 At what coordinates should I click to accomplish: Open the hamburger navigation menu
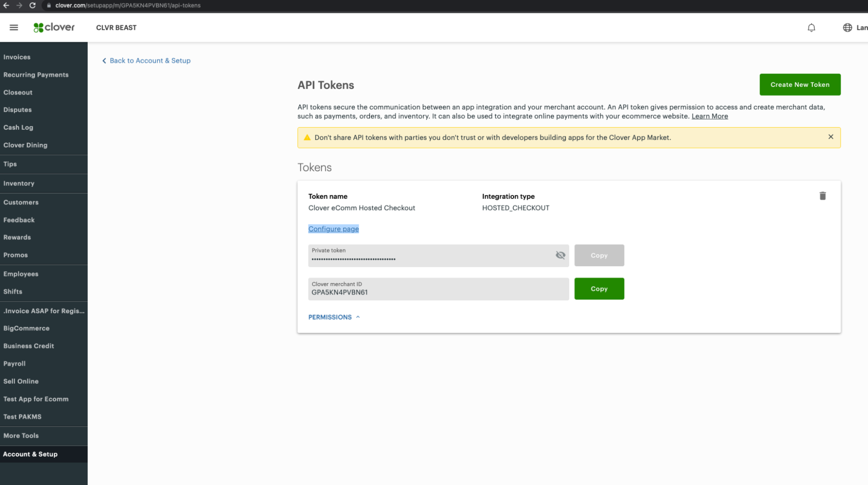[14, 27]
